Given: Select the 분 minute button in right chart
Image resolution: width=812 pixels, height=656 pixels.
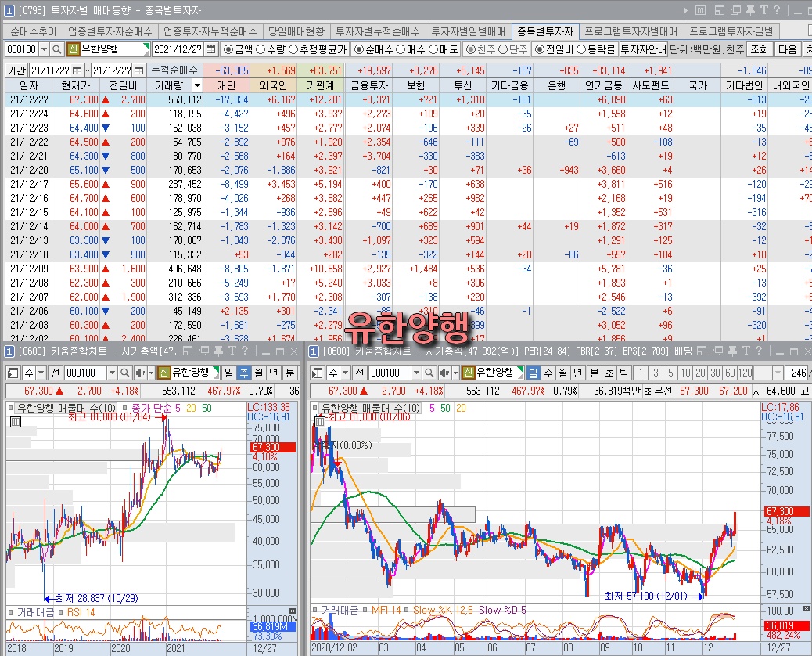Looking at the screenshot, I should click(594, 373).
